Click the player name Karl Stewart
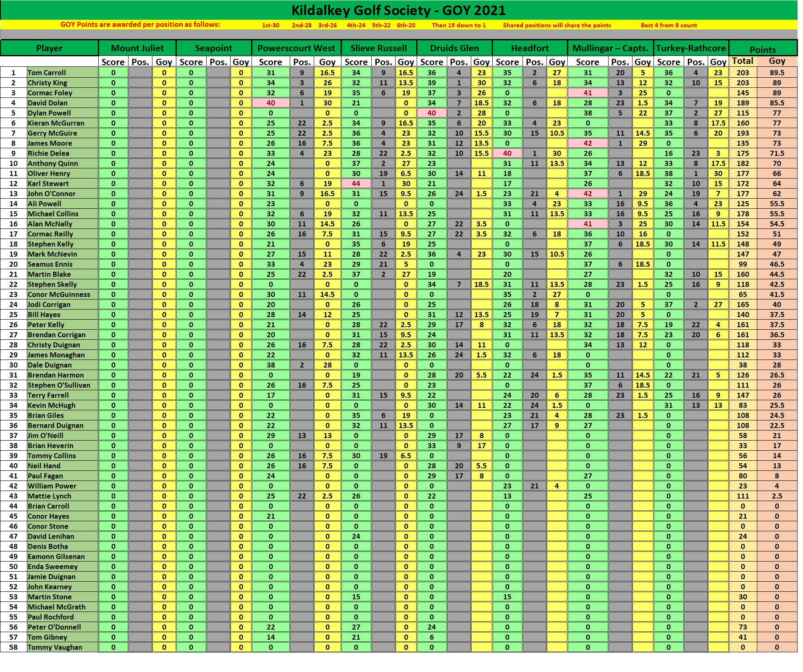 coord(48,184)
